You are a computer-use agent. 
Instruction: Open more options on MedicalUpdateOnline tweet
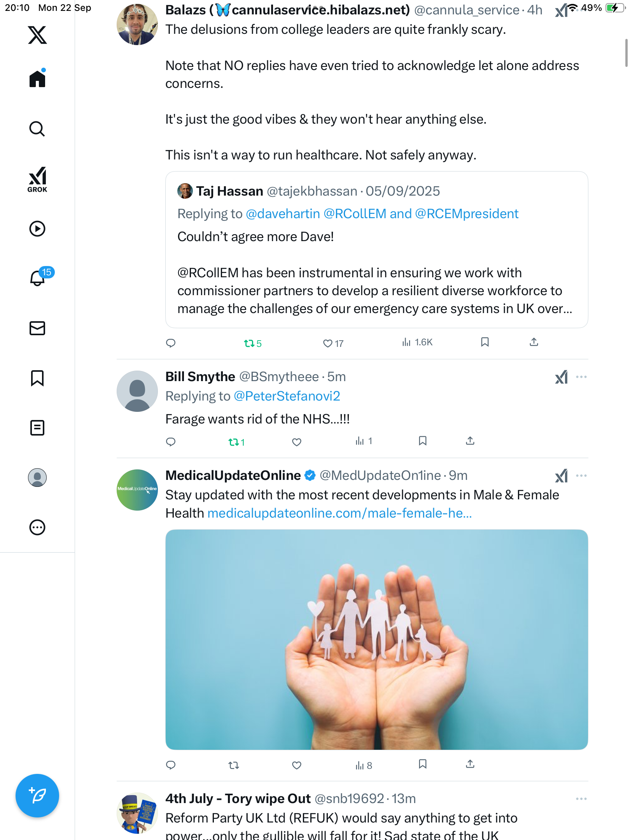pyautogui.click(x=581, y=476)
